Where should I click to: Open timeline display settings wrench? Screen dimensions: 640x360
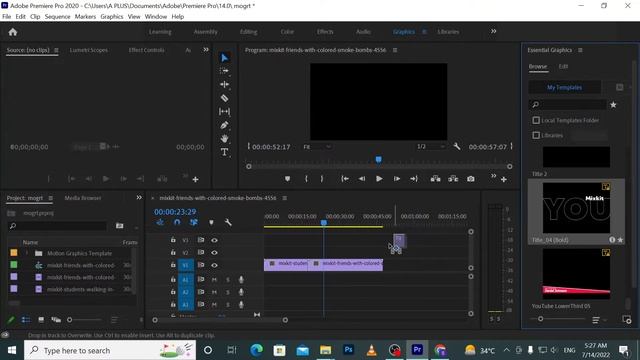coord(228,222)
